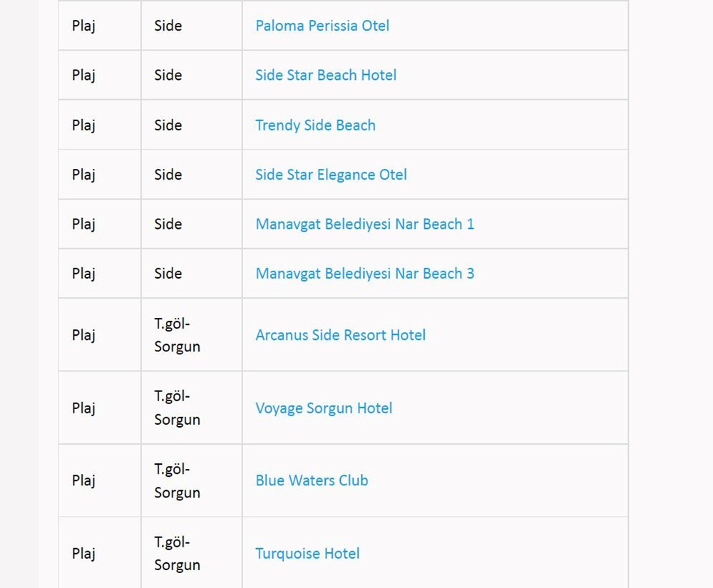This screenshot has height=588, width=713.
Task: Open the Blue Waters Club link
Action: (312, 480)
